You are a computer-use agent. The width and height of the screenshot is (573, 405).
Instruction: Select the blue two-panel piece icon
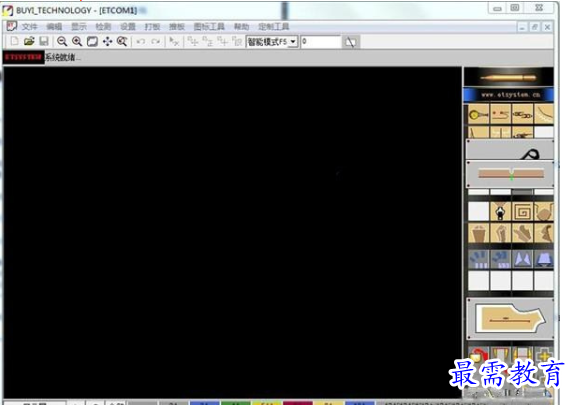pos(522,259)
